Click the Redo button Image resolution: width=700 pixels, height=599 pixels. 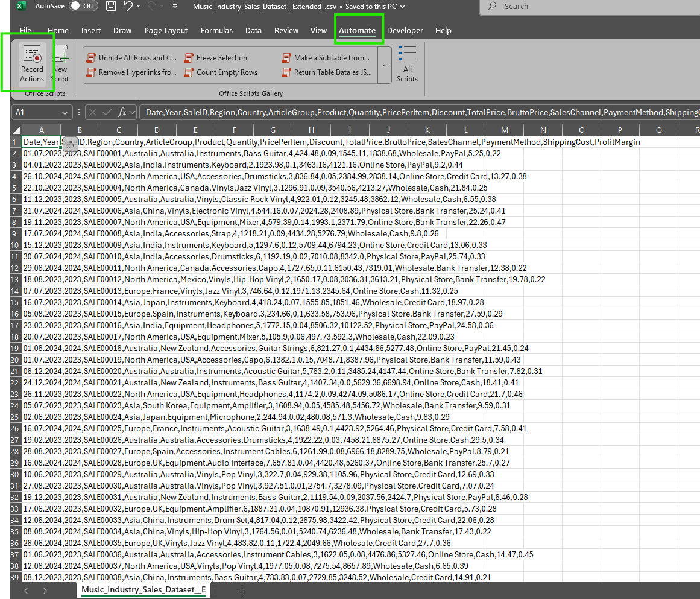pos(152,6)
